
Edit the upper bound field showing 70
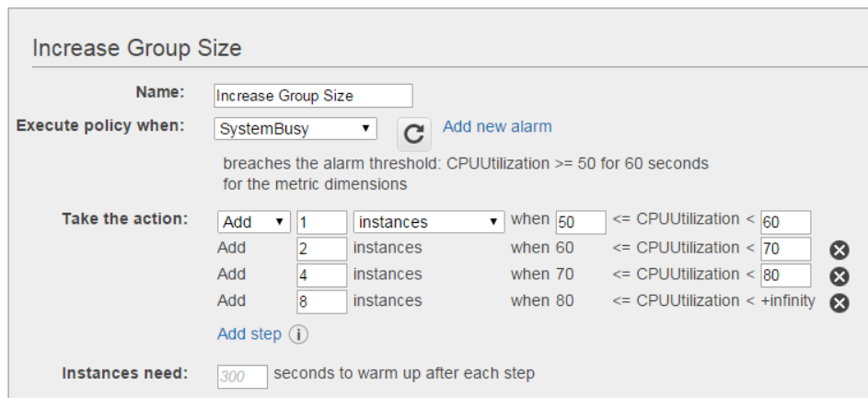pos(785,249)
